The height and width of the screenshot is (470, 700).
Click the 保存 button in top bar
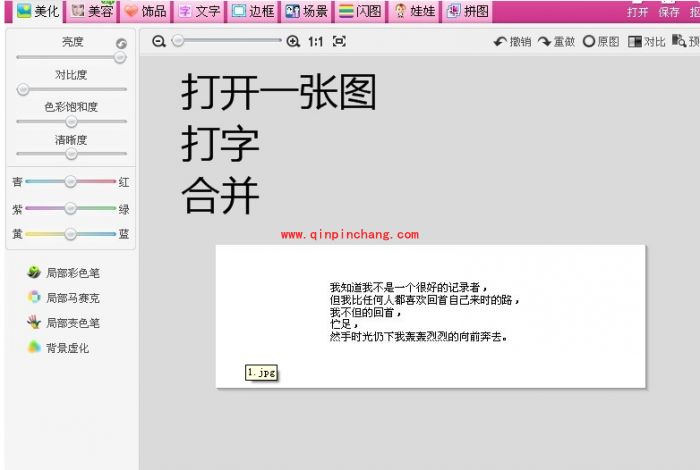[x=668, y=12]
